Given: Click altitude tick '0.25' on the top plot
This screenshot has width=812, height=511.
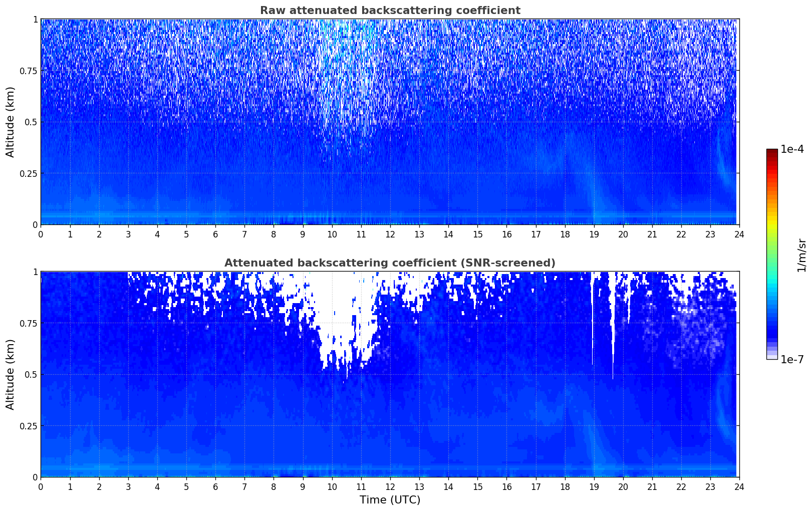Looking at the screenshot, I should (x=29, y=173).
